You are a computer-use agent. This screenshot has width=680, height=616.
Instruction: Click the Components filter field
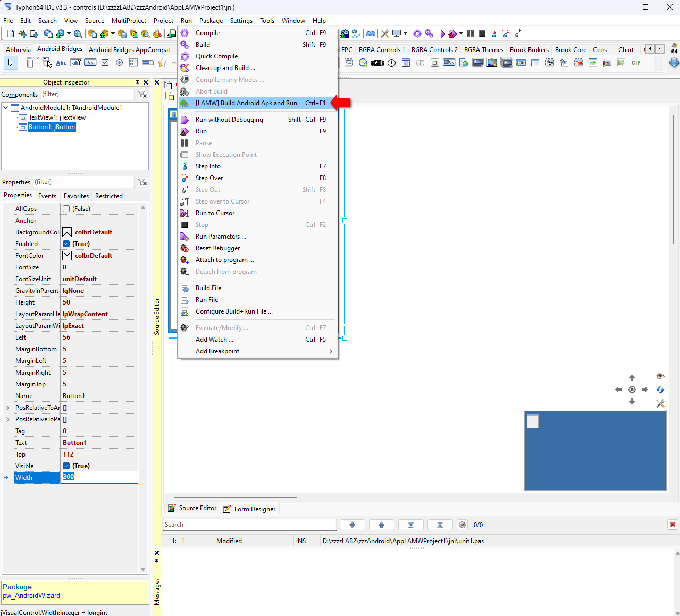[88, 95]
